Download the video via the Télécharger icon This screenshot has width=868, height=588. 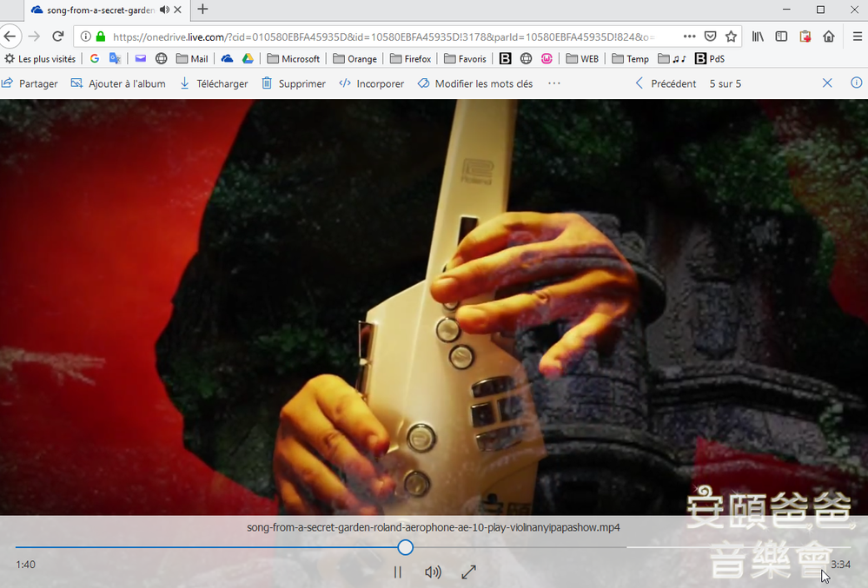coord(184,83)
